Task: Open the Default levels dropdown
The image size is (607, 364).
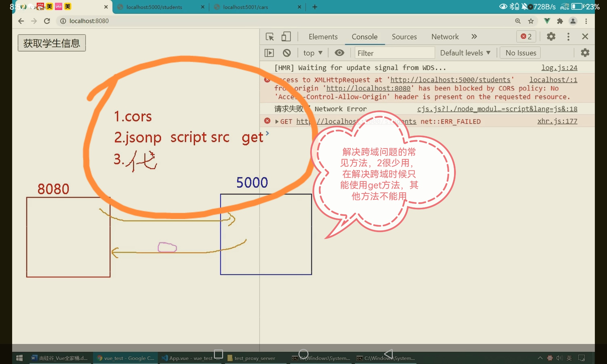Action: [x=465, y=53]
